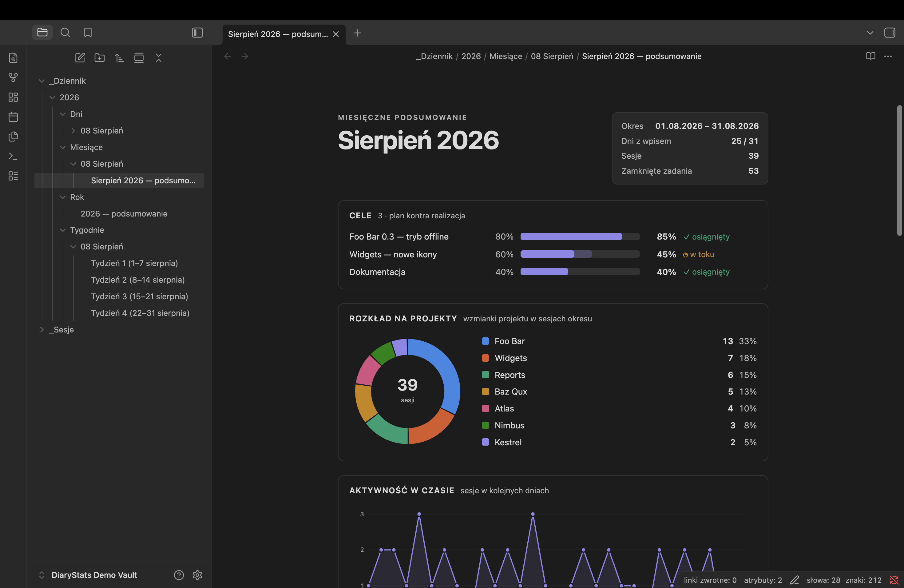
Task: Collapse the _Dziennik folder
Action: click(42, 81)
